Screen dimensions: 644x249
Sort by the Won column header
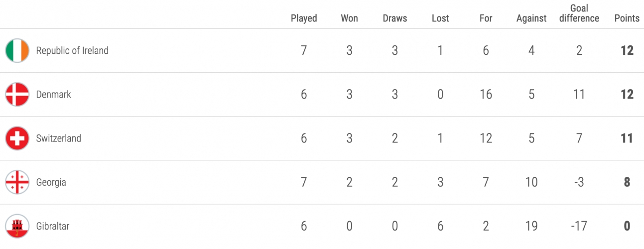tap(349, 18)
